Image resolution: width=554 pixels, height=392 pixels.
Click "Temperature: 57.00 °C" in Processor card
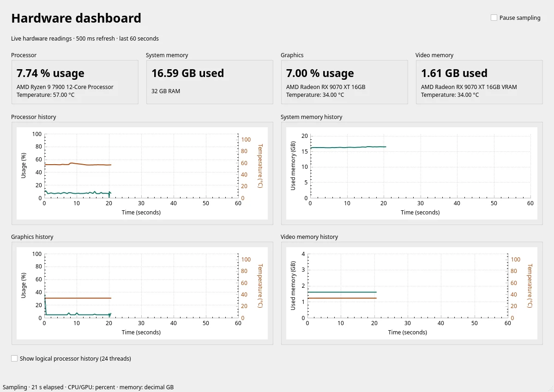(45, 95)
